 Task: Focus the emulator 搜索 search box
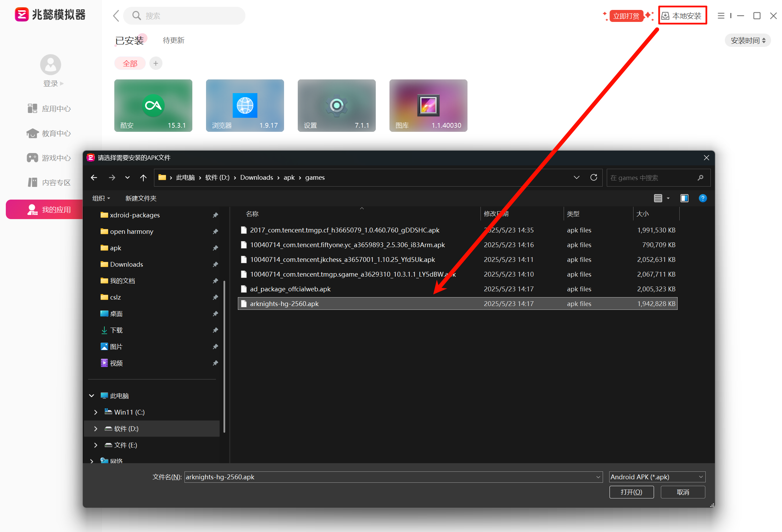[x=184, y=16]
